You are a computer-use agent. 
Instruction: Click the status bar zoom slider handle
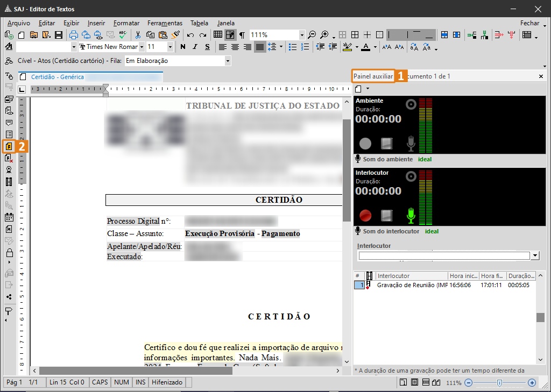coord(499,383)
